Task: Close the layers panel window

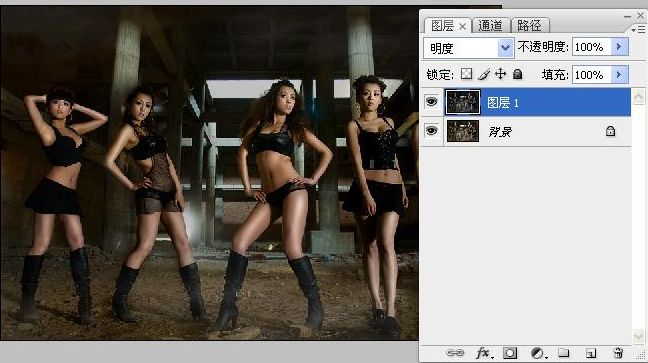Action: [x=641, y=16]
